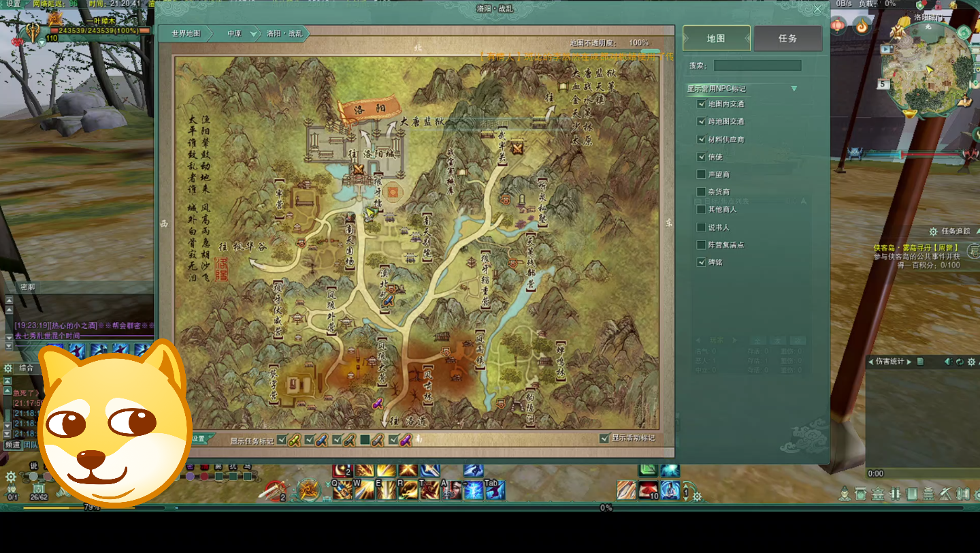This screenshot has width=980, height=553.
Task: Use the blue lightning skill left of Tab
Action: 474,490
